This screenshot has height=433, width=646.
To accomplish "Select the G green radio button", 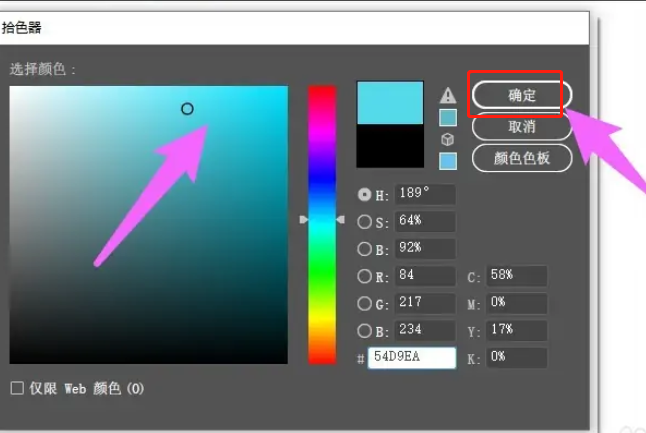I will [364, 303].
